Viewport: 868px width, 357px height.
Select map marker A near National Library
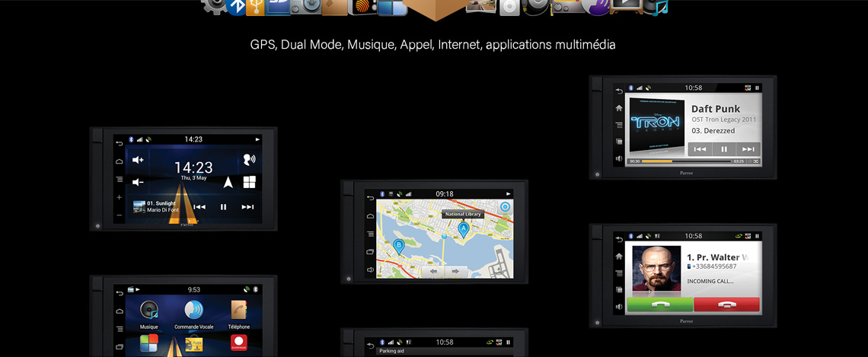click(x=462, y=228)
